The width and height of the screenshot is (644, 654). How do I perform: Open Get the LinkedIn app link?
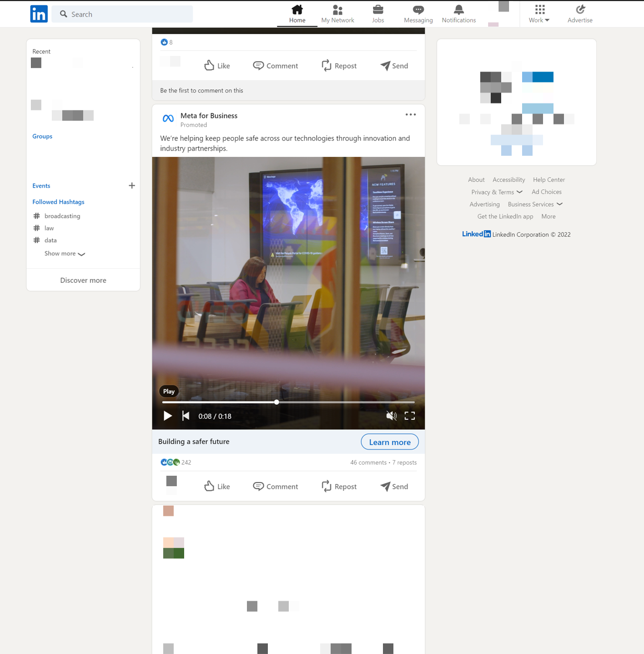[505, 216]
